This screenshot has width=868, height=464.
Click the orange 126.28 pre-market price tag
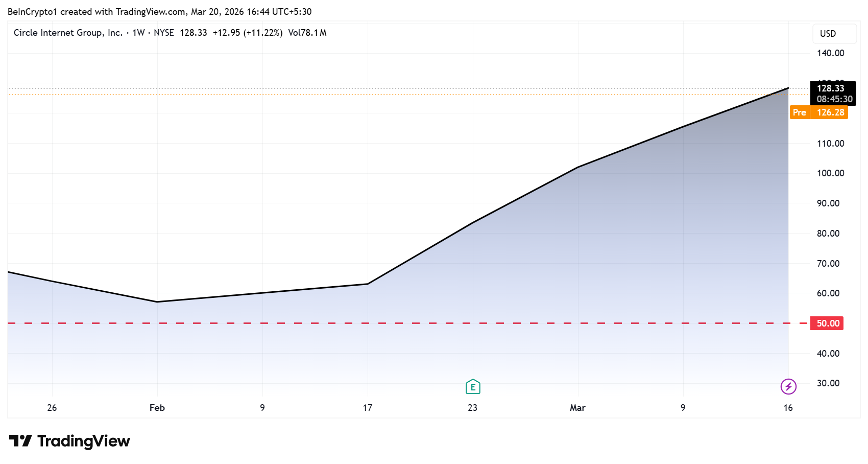point(830,112)
